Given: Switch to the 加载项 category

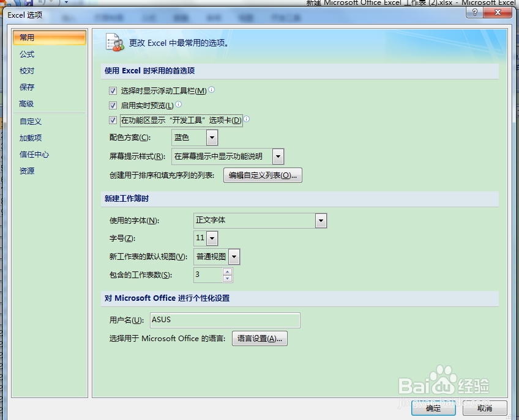Looking at the screenshot, I should 50,138.
